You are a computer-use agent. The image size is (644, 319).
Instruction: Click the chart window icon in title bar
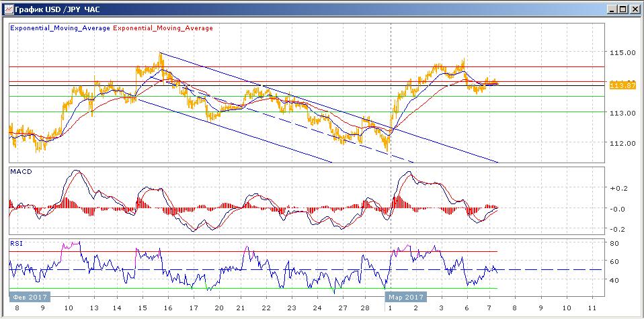coord(7,9)
